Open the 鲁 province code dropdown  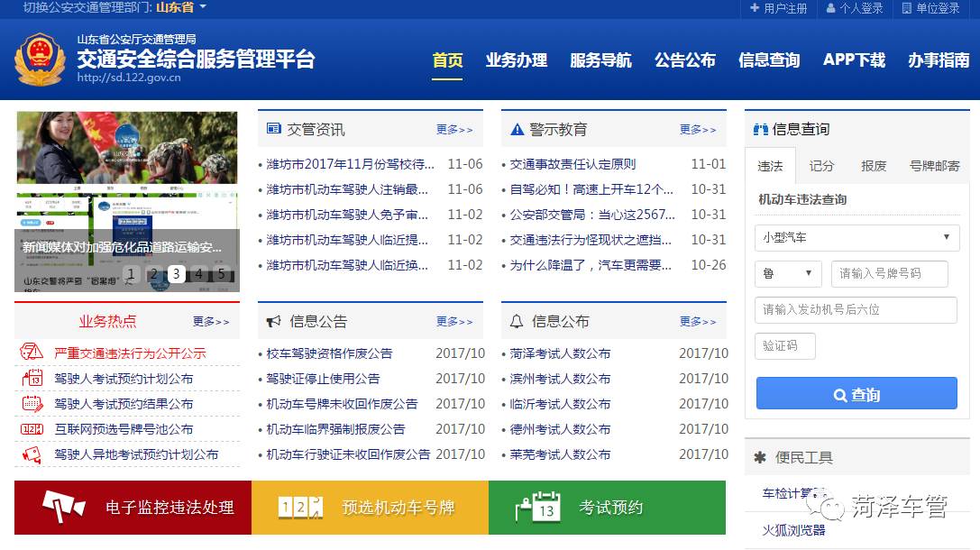(787, 273)
